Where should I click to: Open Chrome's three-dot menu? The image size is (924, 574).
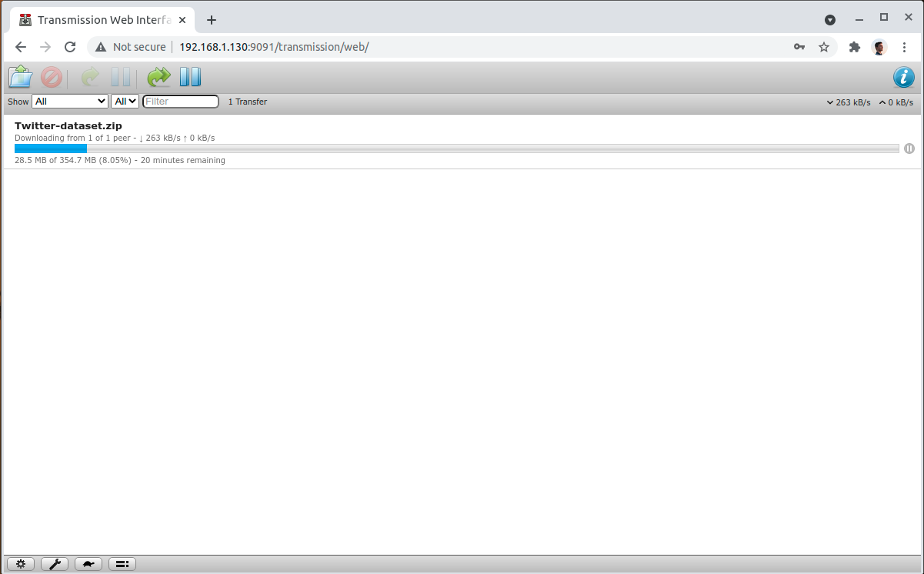click(x=905, y=47)
